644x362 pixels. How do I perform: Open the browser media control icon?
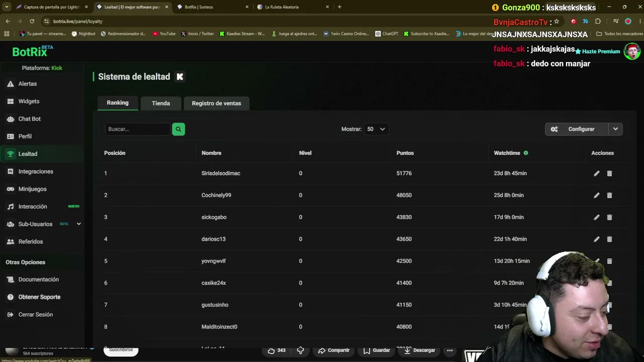[x=616, y=21]
